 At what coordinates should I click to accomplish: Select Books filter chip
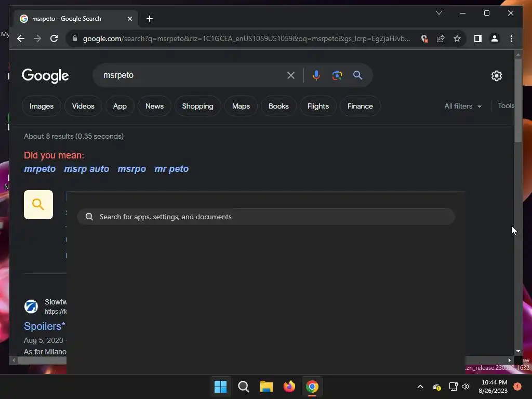click(x=278, y=106)
